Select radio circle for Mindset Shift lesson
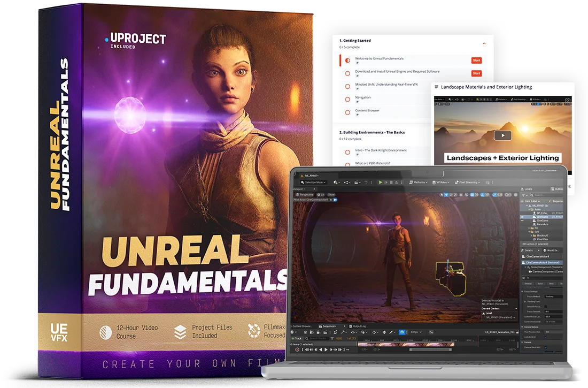The width and height of the screenshot is (588, 388). tap(347, 86)
